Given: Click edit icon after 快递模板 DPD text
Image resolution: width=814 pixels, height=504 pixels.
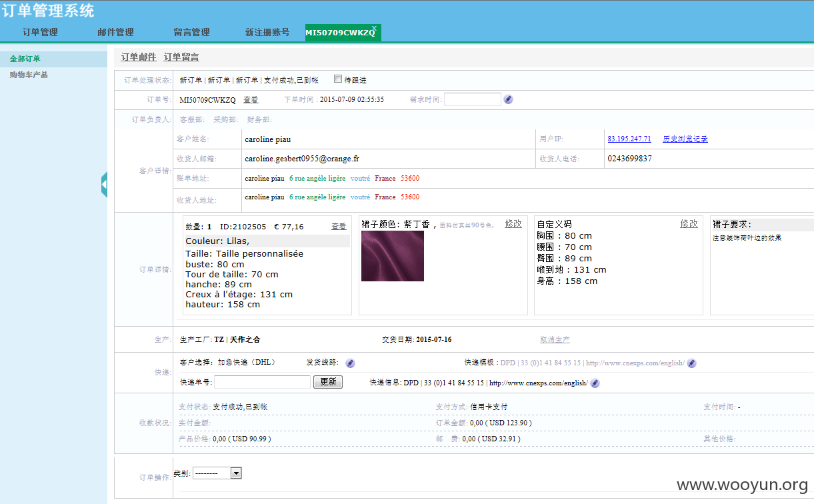Looking at the screenshot, I should coord(692,363).
